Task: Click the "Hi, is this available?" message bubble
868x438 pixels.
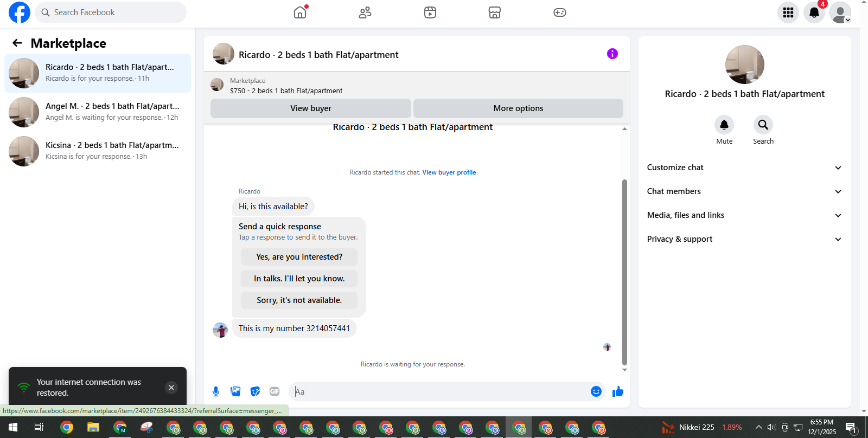Action: [273, 207]
